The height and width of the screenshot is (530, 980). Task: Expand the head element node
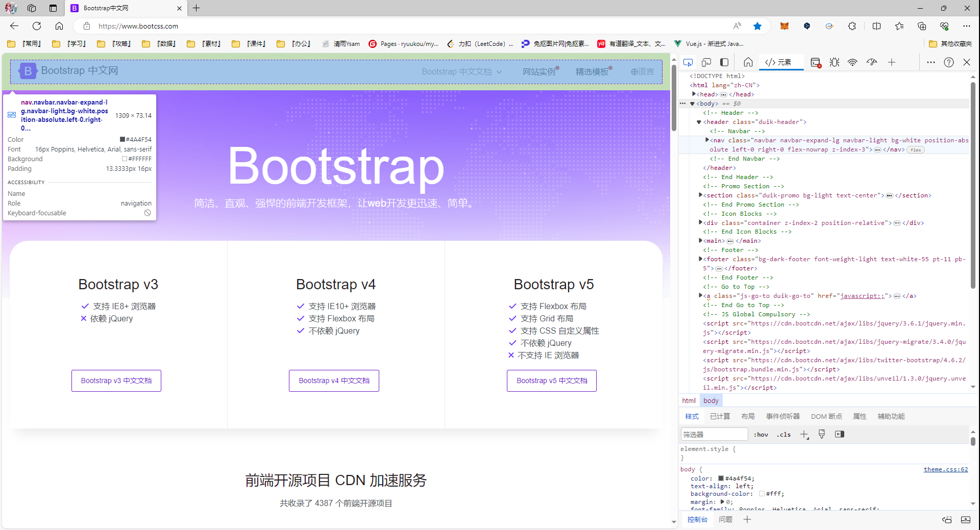pos(694,94)
